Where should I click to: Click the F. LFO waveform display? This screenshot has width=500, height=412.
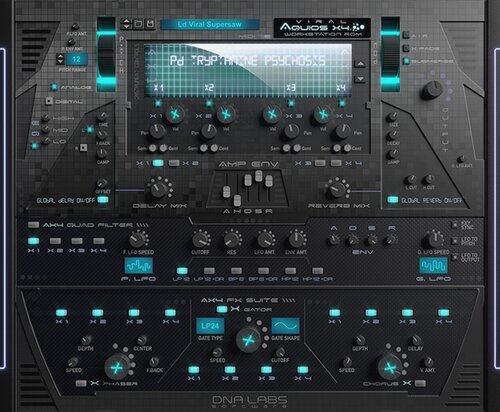139,266
